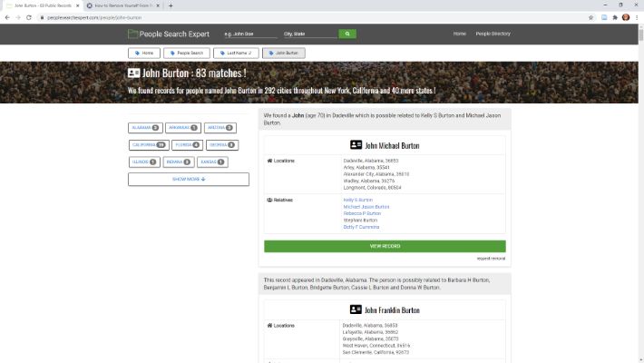Click the John Franklin Burton name heading
The height and width of the screenshot is (363, 644).
[x=392, y=310]
